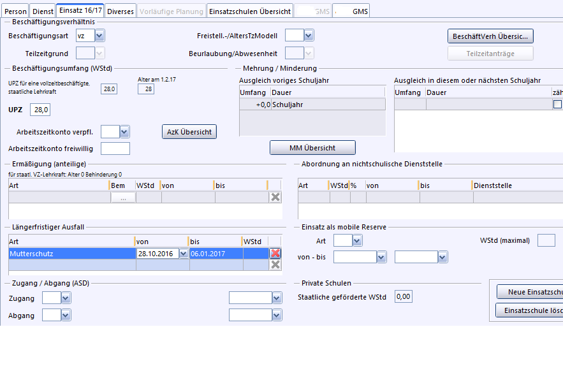Open the first von - bis date dropdown
This screenshot has height=392, width=563.
pos(381,257)
